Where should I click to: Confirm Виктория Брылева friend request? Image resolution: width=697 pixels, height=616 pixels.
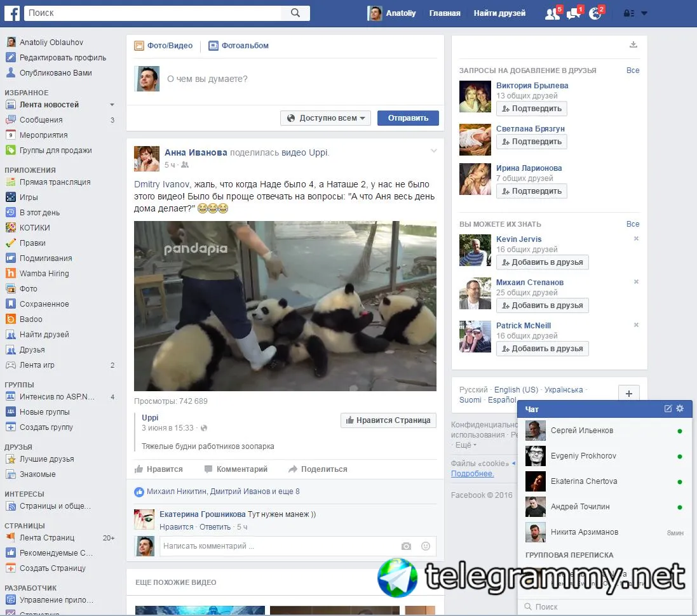click(x=532, y=109)
